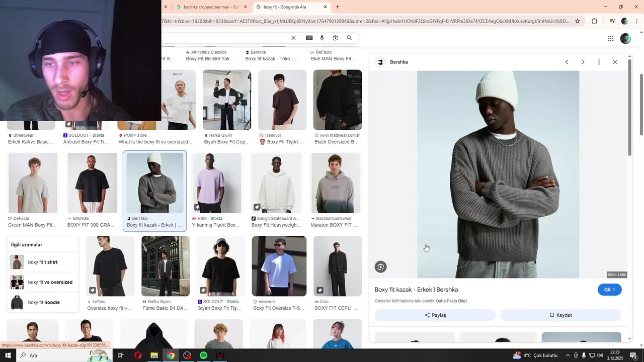The image size is (644, 362).
Task: Open the Chrome profile avatar in toolbar
Action: tap(624, 21)
